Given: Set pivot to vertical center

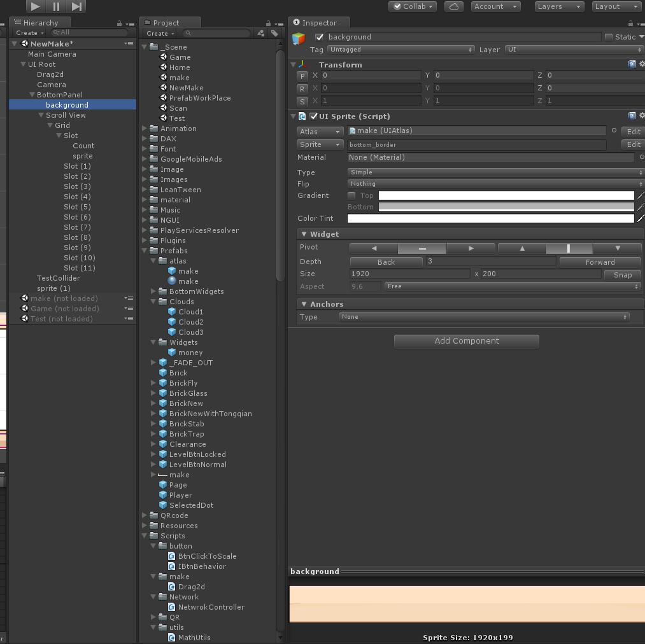Looking at the screenshot, I should 569,248.
